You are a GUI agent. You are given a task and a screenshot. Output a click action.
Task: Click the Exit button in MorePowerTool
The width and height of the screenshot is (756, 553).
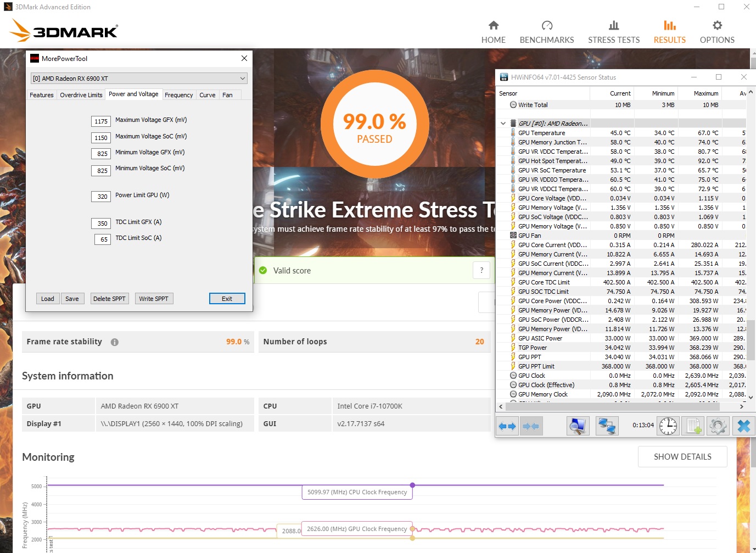[227, 299]
